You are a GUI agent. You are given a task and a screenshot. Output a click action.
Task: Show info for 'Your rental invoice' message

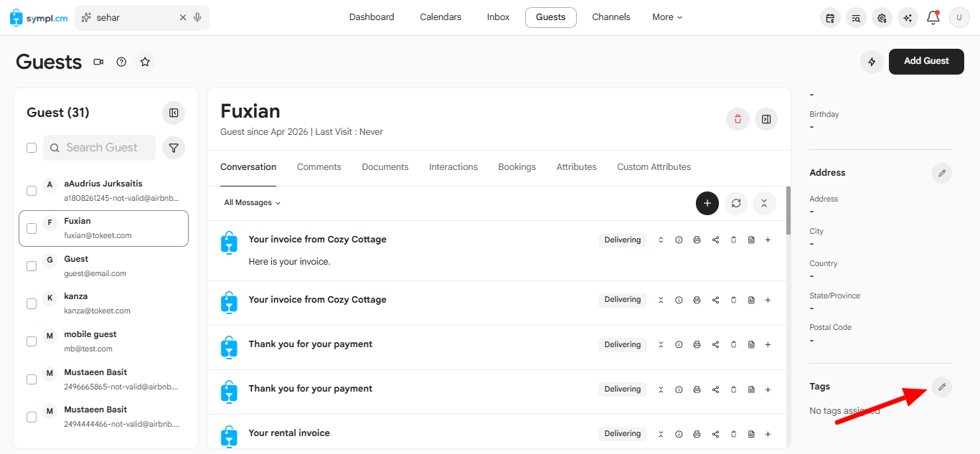click(679, 434)
